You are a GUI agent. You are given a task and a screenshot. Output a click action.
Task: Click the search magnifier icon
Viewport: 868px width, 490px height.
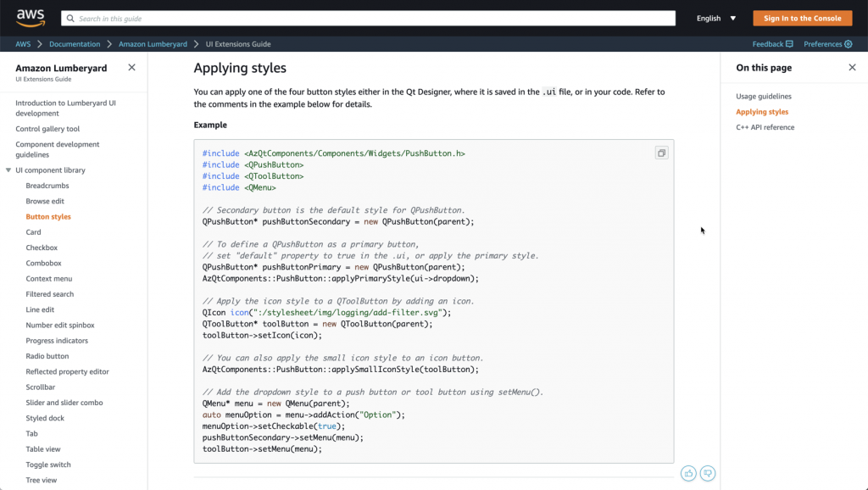pos(70,19)
